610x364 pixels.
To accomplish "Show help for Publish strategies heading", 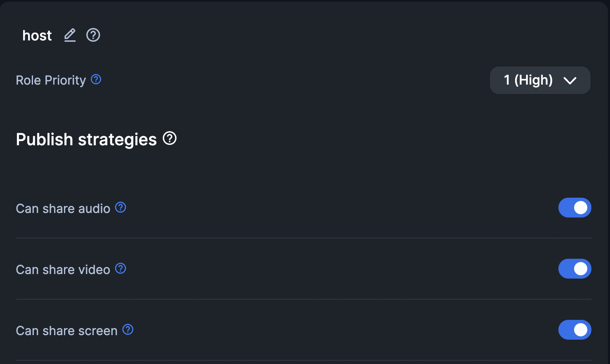I will coord(170,138).
